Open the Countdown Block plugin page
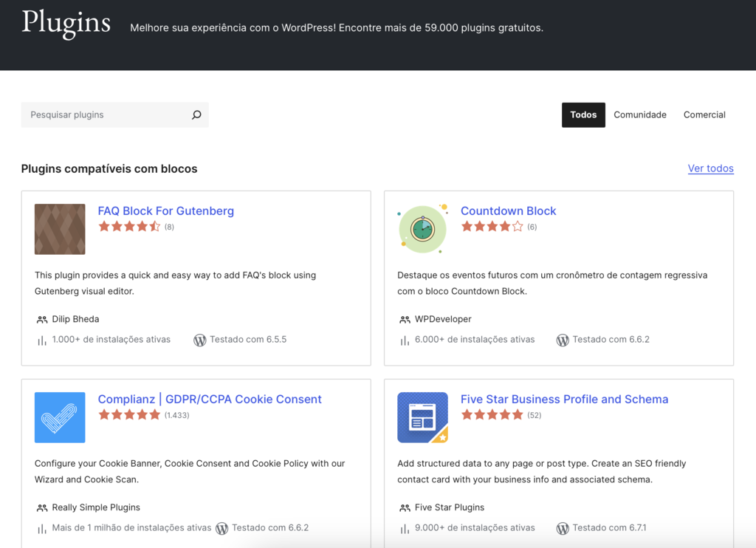 point(508,210)
